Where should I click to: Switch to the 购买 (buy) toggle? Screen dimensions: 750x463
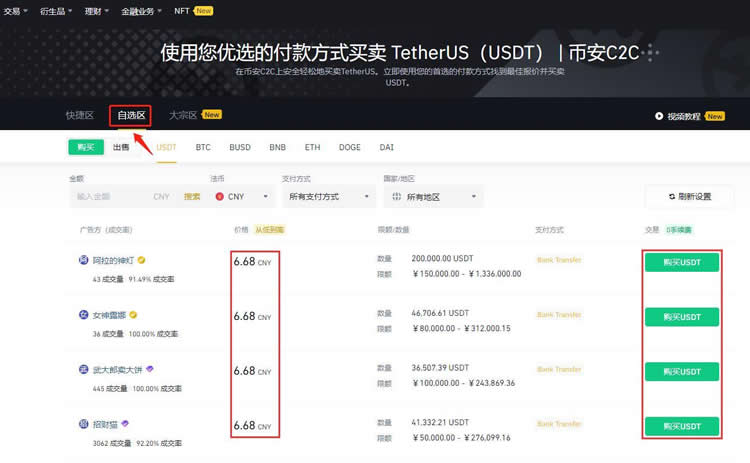(86, 147)
